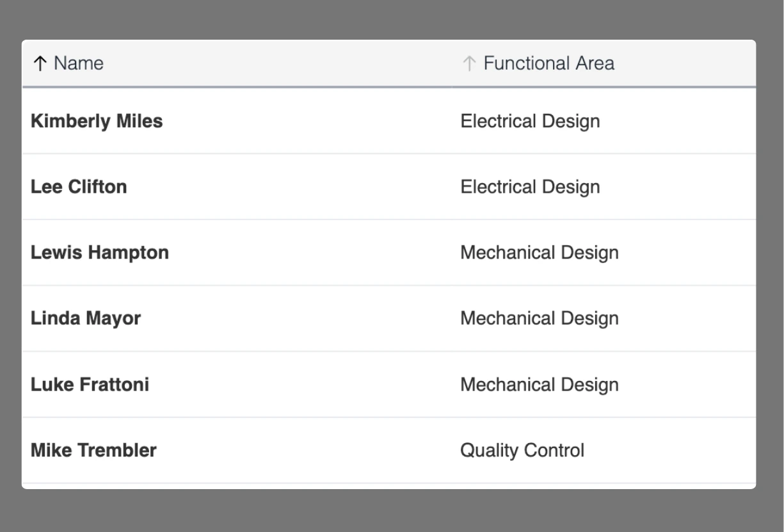Select the Luke Frattoni name cell
784x532 pixels.
coord(90,385)
